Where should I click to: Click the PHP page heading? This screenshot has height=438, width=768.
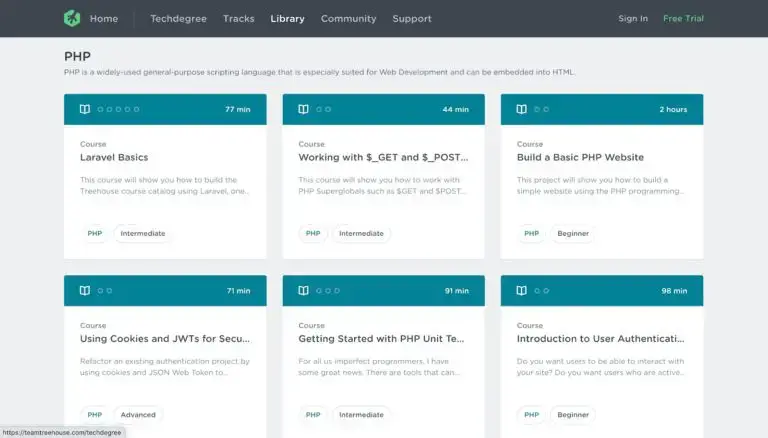(77, 56)
